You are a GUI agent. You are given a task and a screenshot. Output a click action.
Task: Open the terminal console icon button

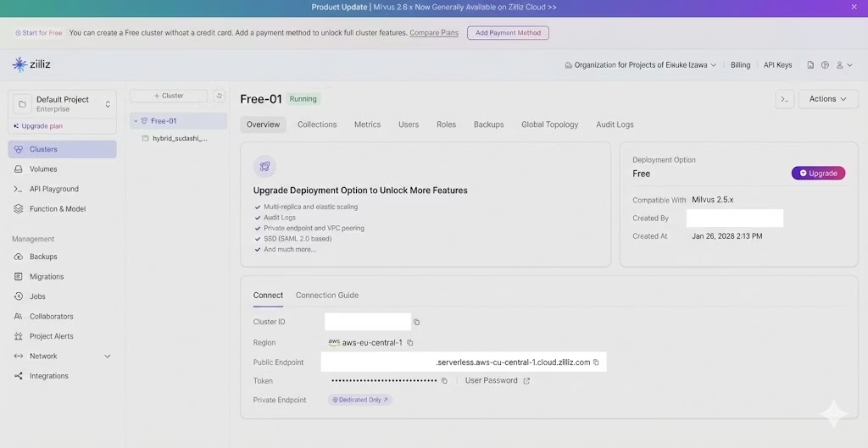click(785, 99)
